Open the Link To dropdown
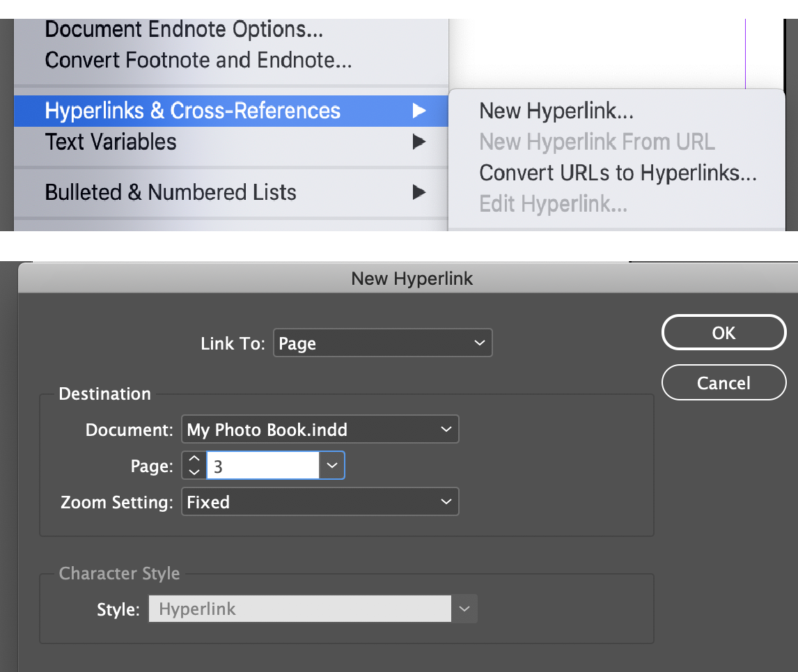This screenshot has width=798, height=672. point(382,343)
